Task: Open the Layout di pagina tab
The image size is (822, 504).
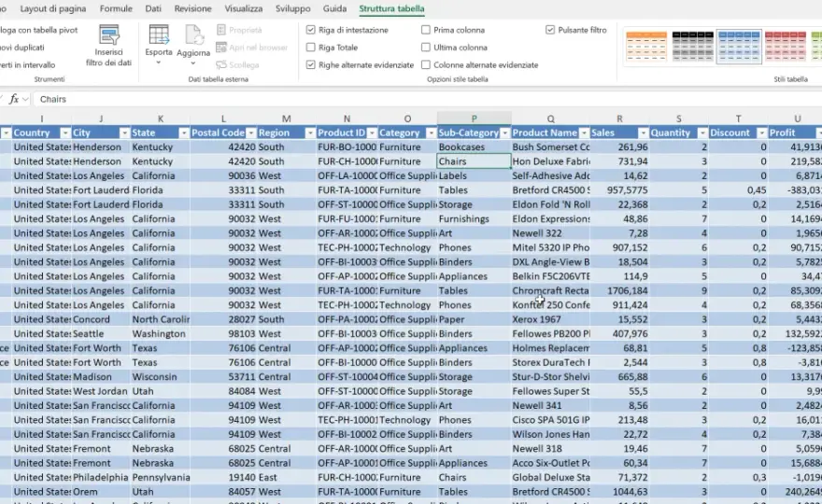Action: point(53,8)
